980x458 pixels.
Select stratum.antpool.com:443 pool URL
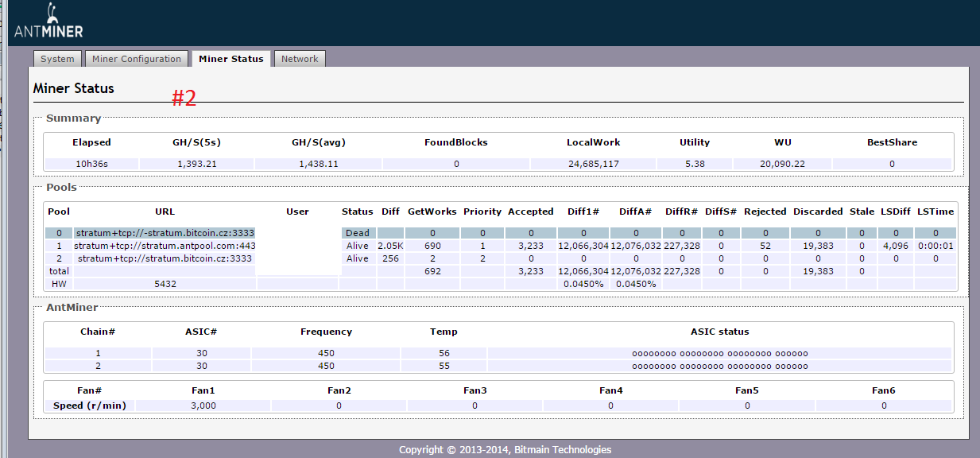[x=165, y=246]
